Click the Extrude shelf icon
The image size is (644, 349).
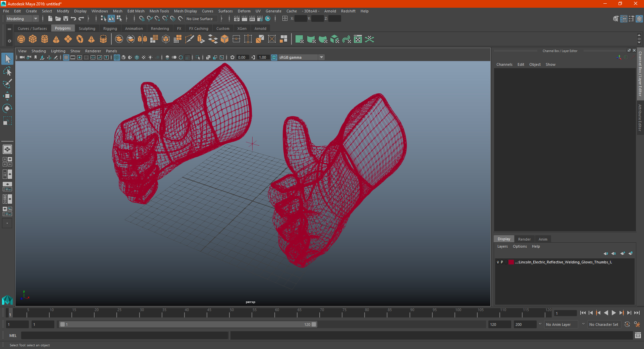tap(201, 39)
